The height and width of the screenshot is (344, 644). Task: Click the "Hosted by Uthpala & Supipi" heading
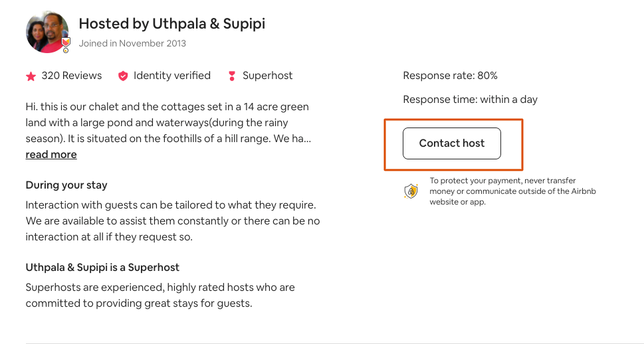171,24
